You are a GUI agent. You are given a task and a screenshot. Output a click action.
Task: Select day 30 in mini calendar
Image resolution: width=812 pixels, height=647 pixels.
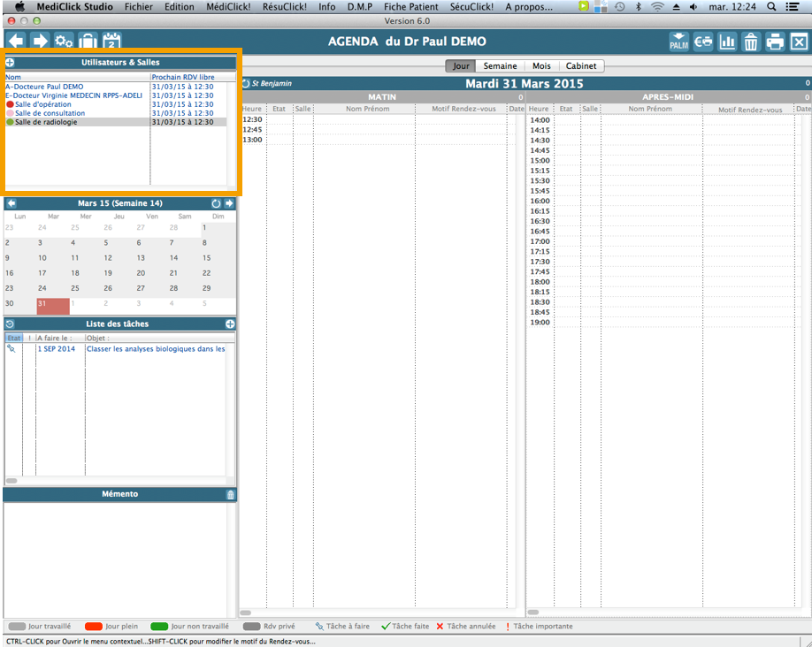tap(20, 306)
